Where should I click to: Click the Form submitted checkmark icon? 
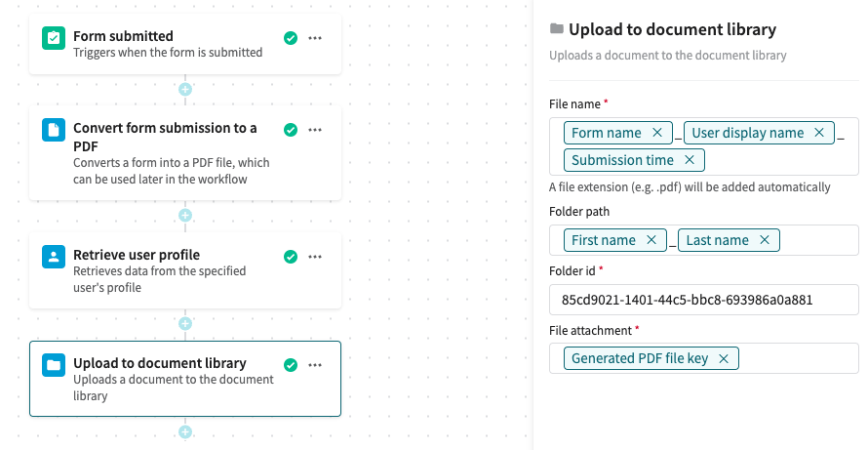click(53, 38)
